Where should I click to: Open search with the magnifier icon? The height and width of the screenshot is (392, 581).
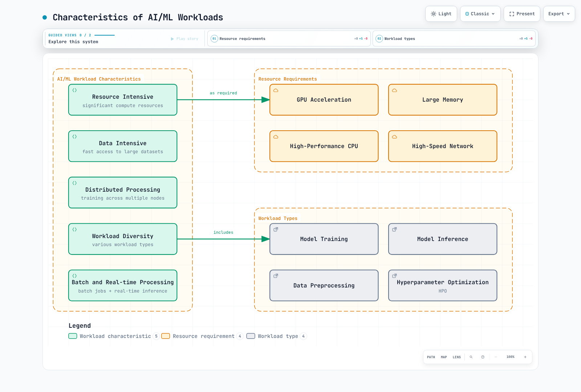(x=471, y=357)
